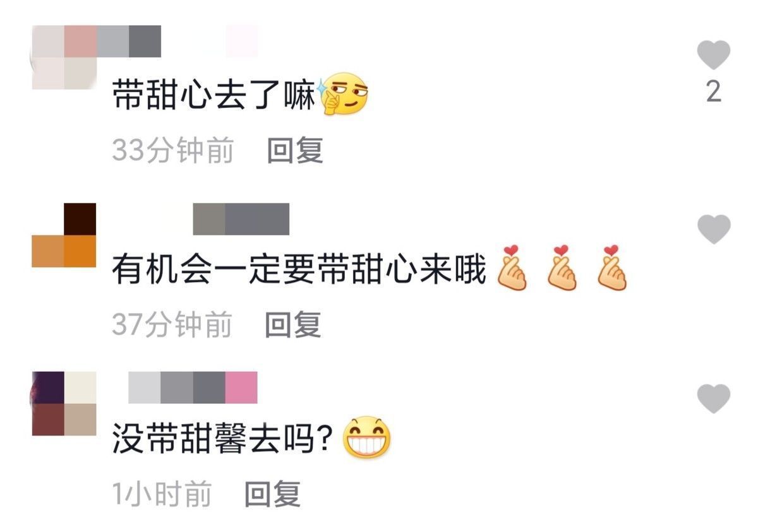Click the like count 2 under first heart
758x532 pixels.
pos(714,92)
